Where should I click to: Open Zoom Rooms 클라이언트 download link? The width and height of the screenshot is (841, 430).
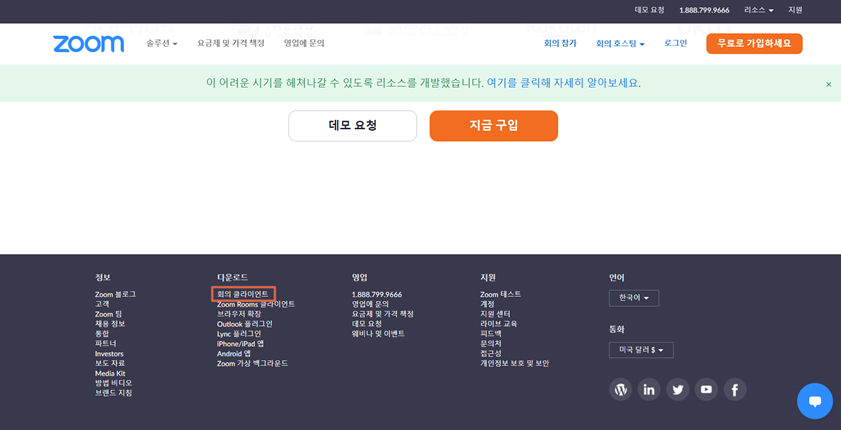(x=256, y=304)
